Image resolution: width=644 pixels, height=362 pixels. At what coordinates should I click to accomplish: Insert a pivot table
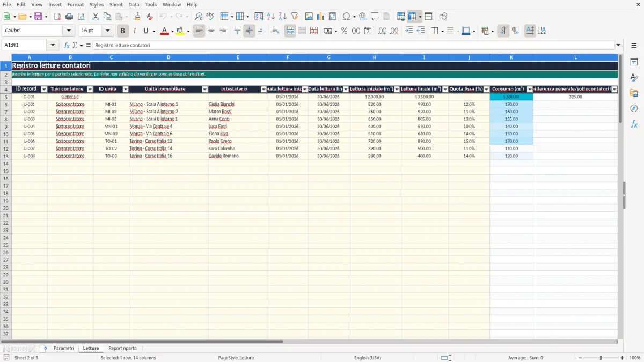pos(333,17)
